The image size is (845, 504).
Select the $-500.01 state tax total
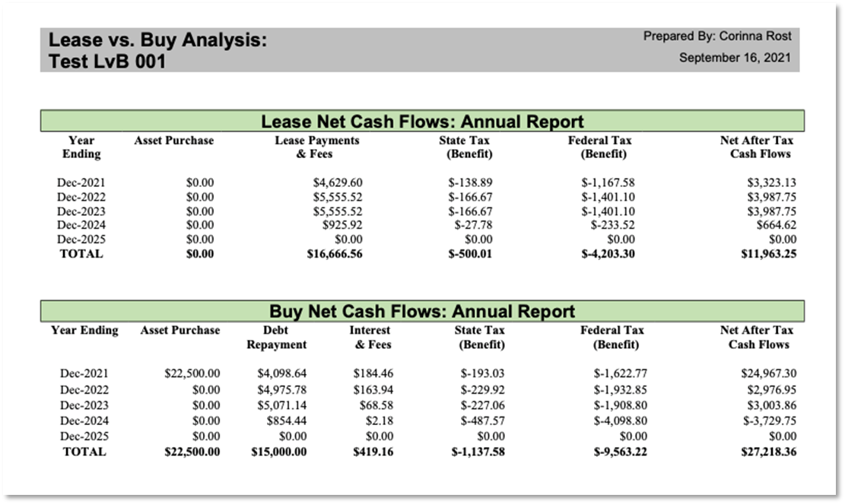[x=470, y=254]
